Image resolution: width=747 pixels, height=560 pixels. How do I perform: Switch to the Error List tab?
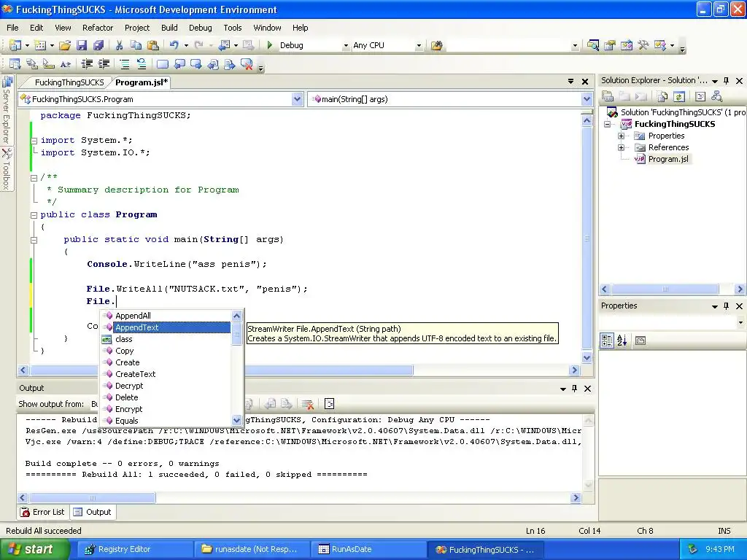pyautogui.click(x=42, y=512)
